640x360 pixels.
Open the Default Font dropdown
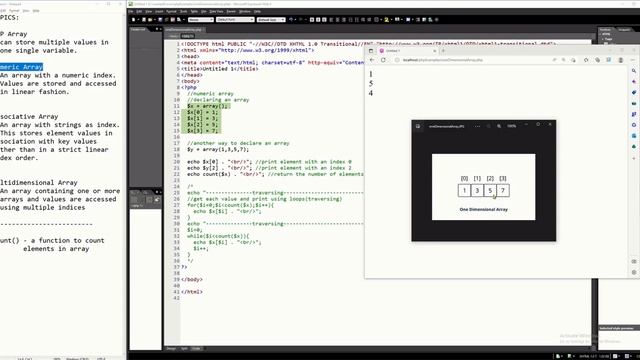[235, 20]
